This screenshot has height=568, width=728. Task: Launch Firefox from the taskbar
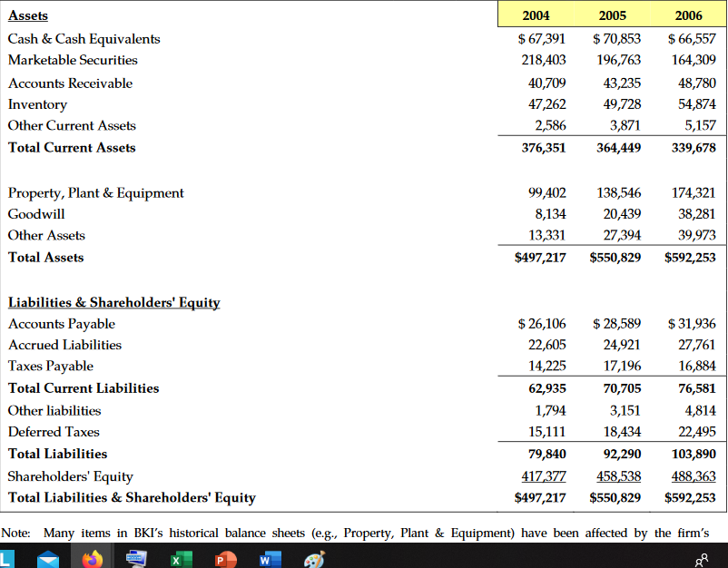pos(92,556)
